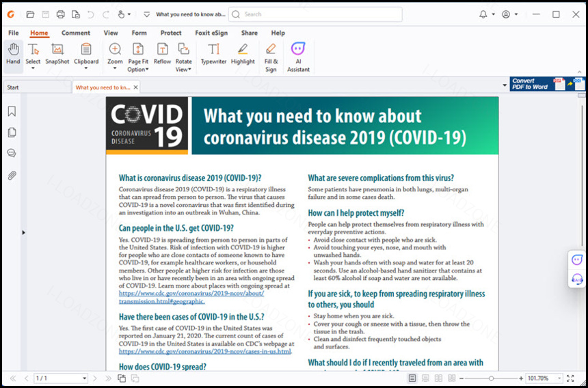Open the Pages thumbnail side panel
Screen dimensions: 588x388
pos(12,133)
